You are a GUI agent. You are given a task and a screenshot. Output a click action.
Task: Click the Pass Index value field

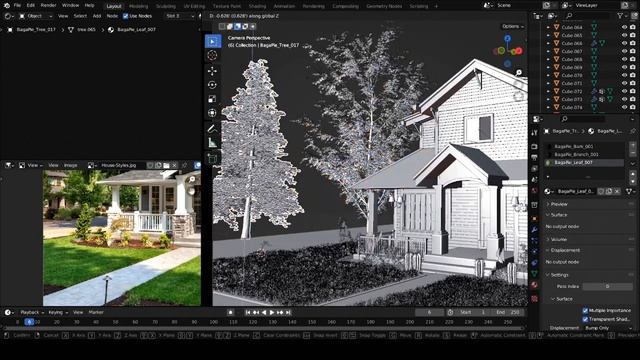[608, 287]
